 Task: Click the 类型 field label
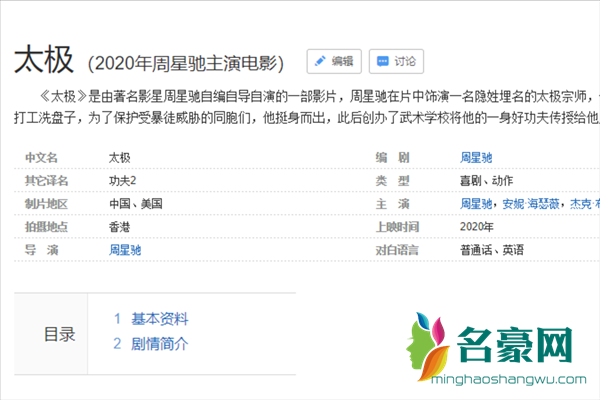coord(393,181)
